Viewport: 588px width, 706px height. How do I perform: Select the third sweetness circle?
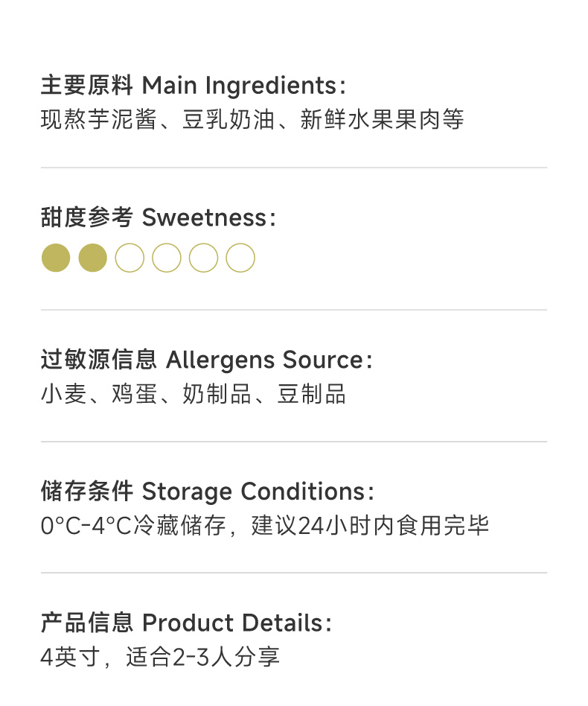pyautogui.click(x=130, y=258)
